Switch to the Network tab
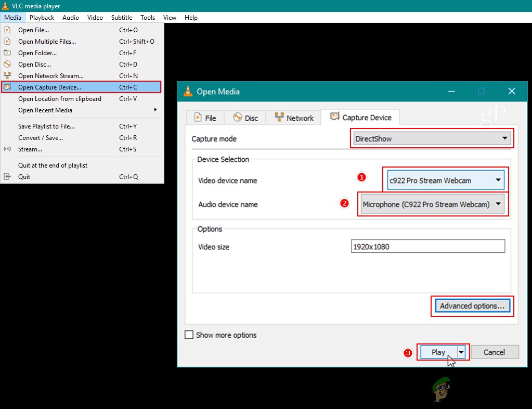532x409 pixels. [x=293, y=118]
